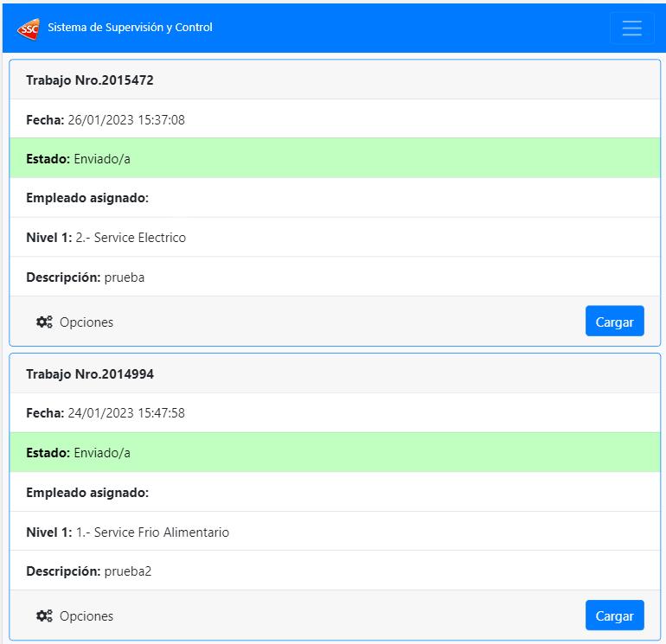Click the gears icon for job 2014994
The width and height of the screenshot is (666, 644).
tap(44, 616)
